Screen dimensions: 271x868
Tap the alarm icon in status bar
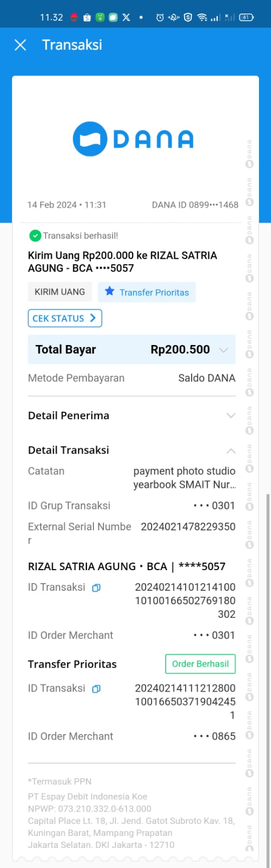coord(160,17)
